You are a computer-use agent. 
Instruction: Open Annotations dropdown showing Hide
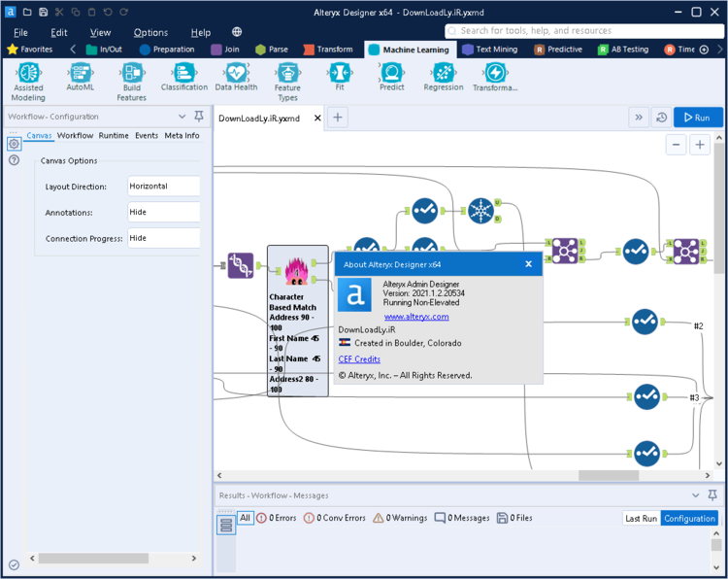click(x=163, y=212)
